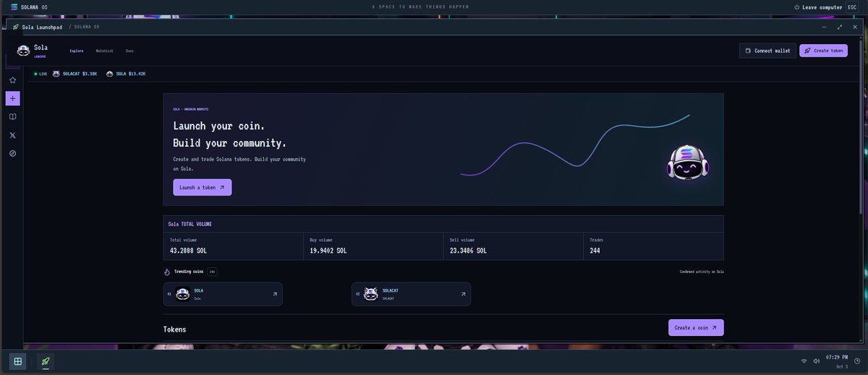868x375 pixels.
Task: Click the clock icon in system tray
Action: (857, 361)
